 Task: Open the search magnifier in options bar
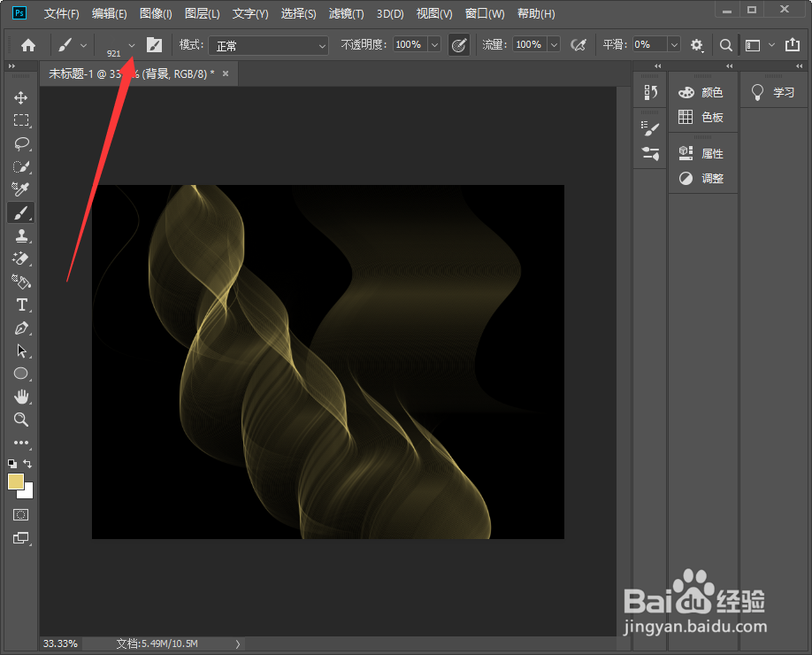click(x=726, y=45)
